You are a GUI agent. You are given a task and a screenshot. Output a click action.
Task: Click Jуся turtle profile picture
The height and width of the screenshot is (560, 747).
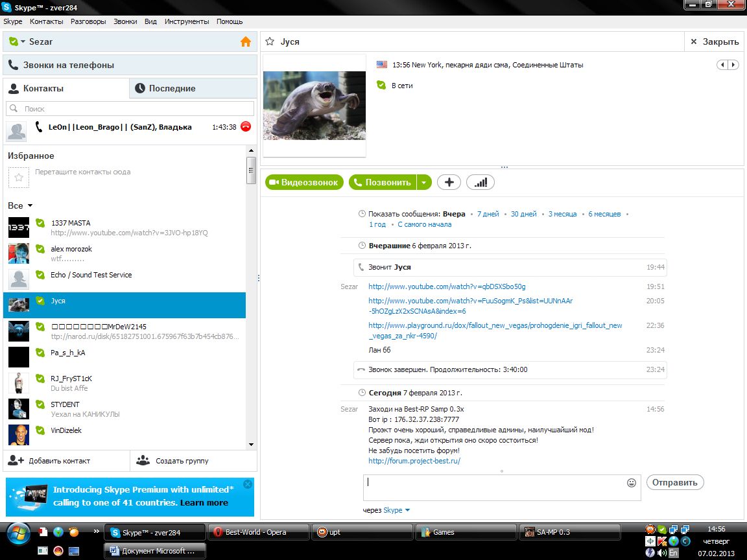[x=314, y=105]
